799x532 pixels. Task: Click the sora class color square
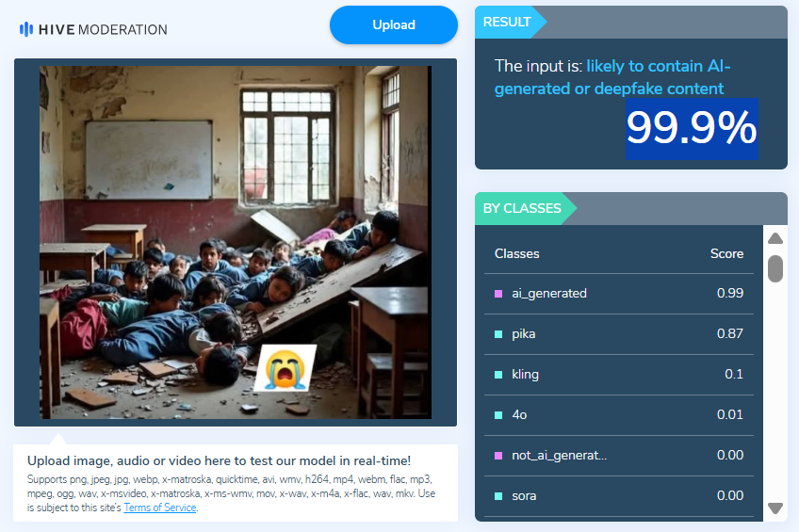pyautogui.click(x=498, y=496)
